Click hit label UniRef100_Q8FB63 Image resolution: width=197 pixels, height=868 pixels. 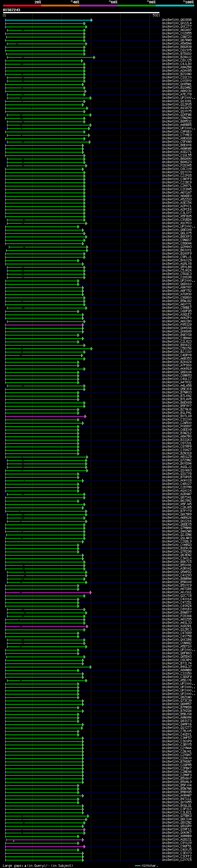177,653
